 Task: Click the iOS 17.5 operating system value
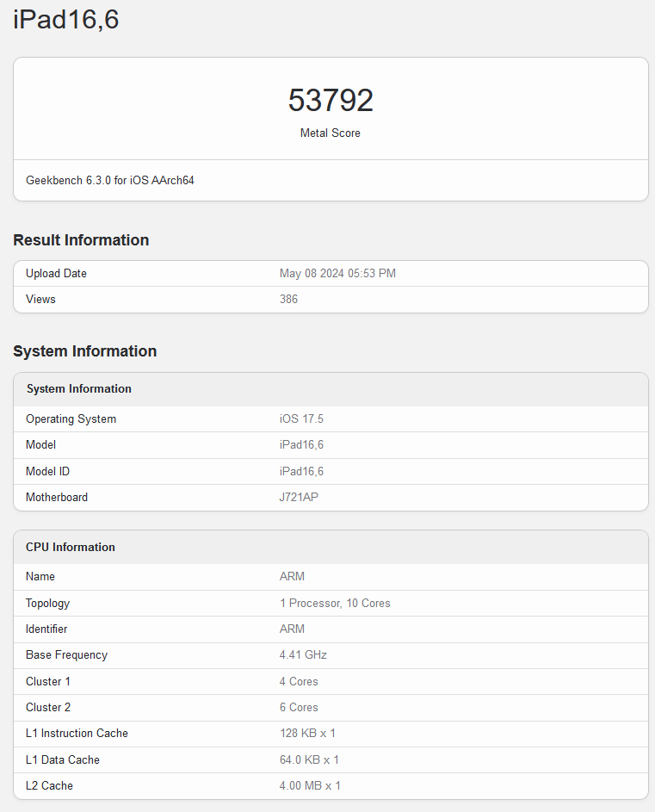[x=301, y=419]
